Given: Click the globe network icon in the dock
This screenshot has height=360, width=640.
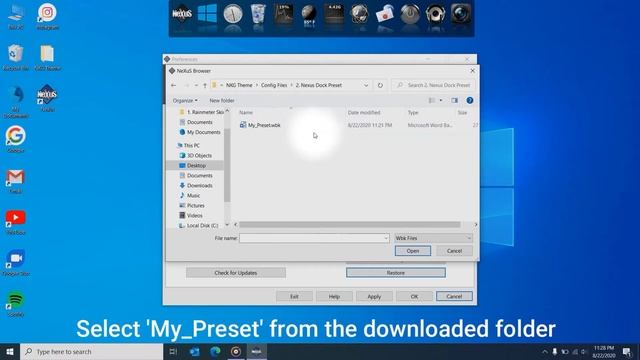Looking at the screenshot, I should tap(360, 14).
